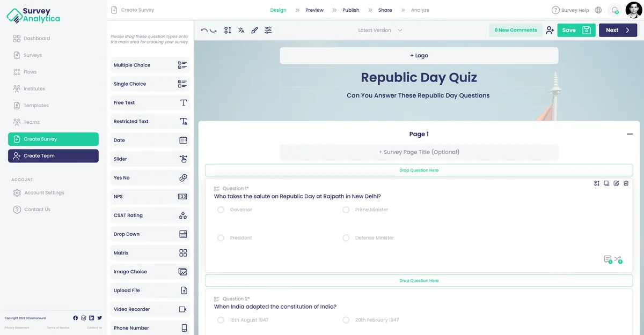This screenshot has height=335, width=644.
Task: Open Surveys in the sidebar
Action: point(33,55)
